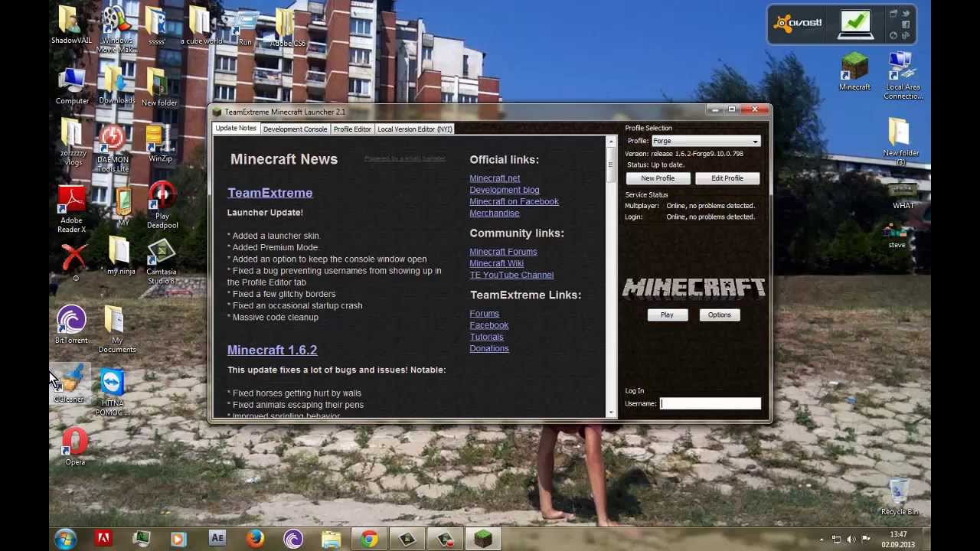
Task: Open the Minecraft 1.6.2 heading link
Action: [272, 350]
